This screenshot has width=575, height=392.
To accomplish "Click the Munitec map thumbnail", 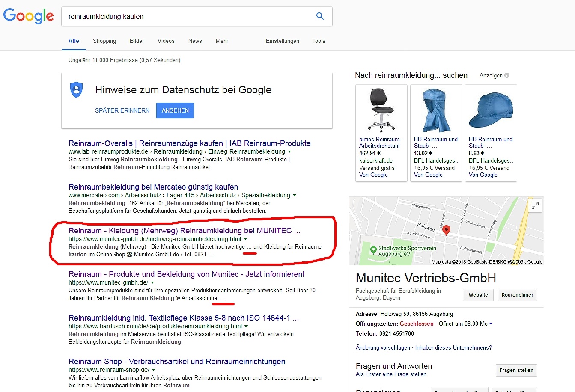I will tap(447, 231).
